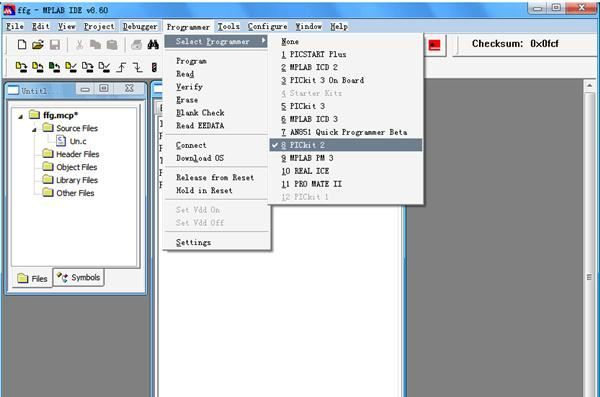This screenshot has width=600, height=397.
Task: Choose Verify in the Programmer menu
Action: point(216,87)
